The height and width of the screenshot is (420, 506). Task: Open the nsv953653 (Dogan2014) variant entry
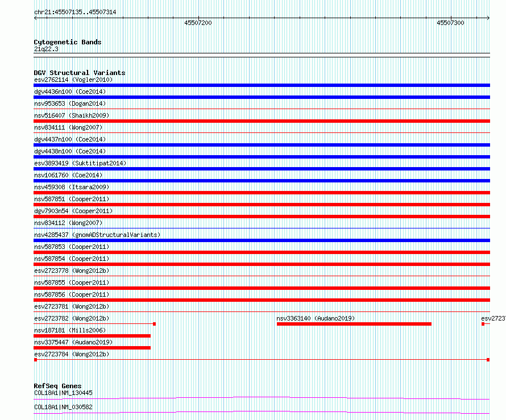tap(70, 103)
